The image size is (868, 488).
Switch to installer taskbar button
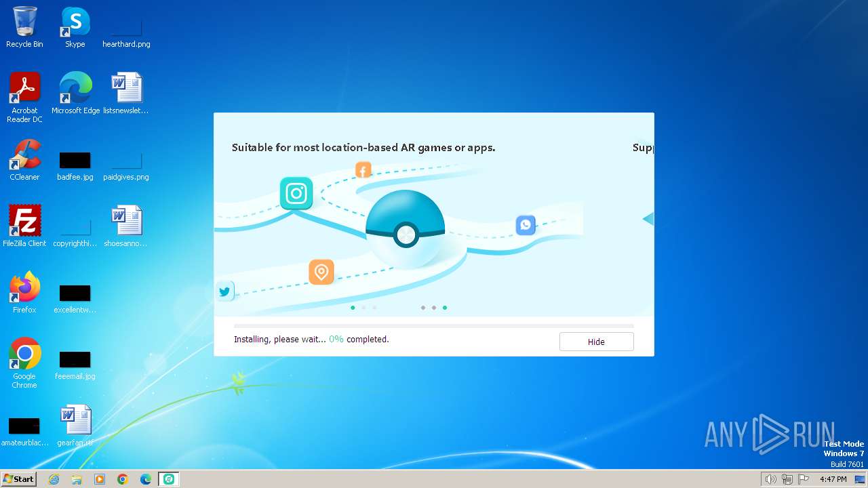[x=169, y=479]
